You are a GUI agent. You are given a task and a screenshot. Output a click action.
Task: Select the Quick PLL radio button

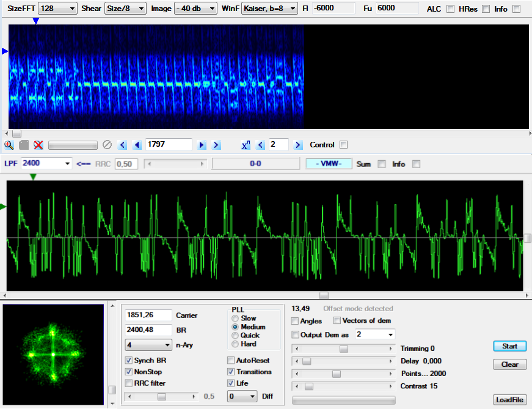tap(235, 335)
